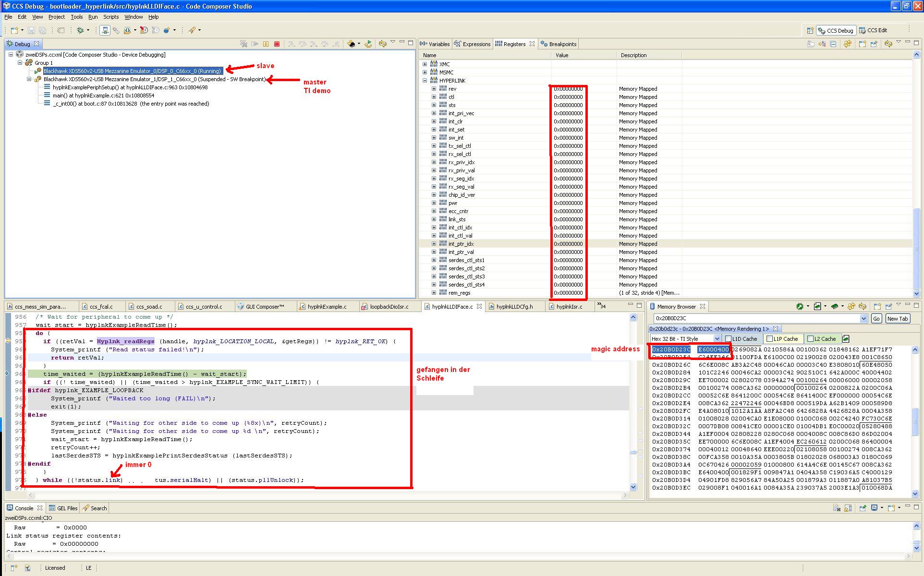Switch to the CCS Edit perspective

tap(874, 30)
